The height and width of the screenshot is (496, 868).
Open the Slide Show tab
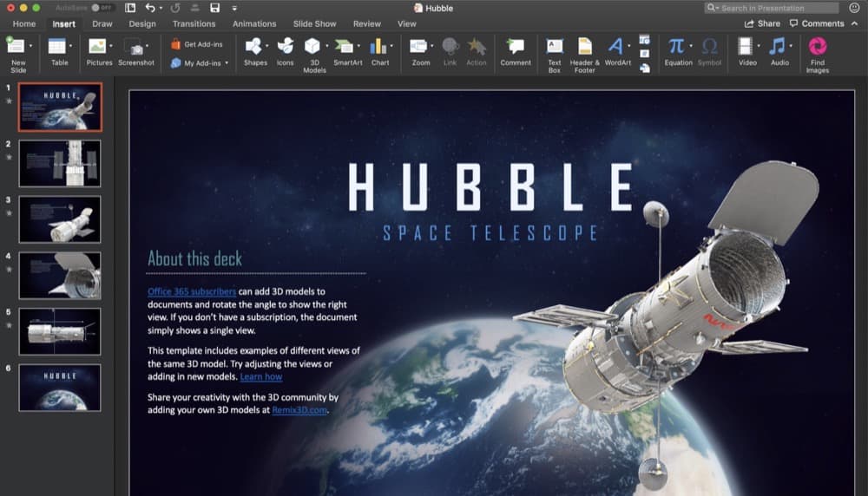pos(314,23)
